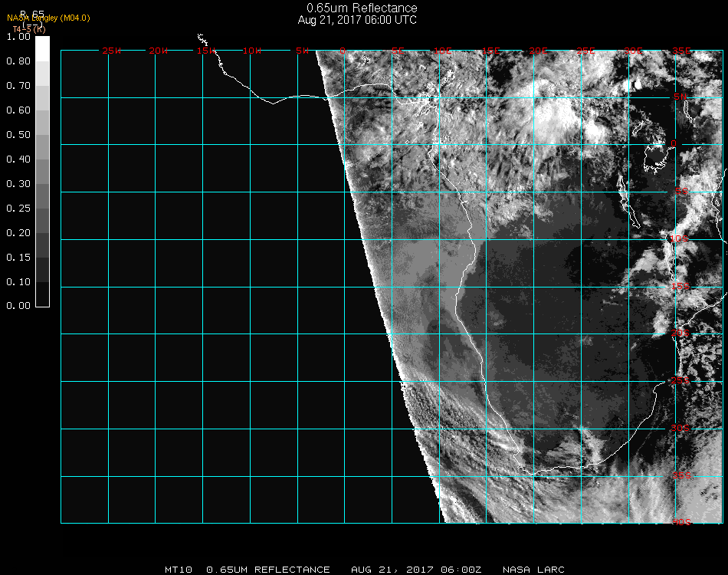
Task: Click the 10S latitude label
Action: click(x=679, y=238)
